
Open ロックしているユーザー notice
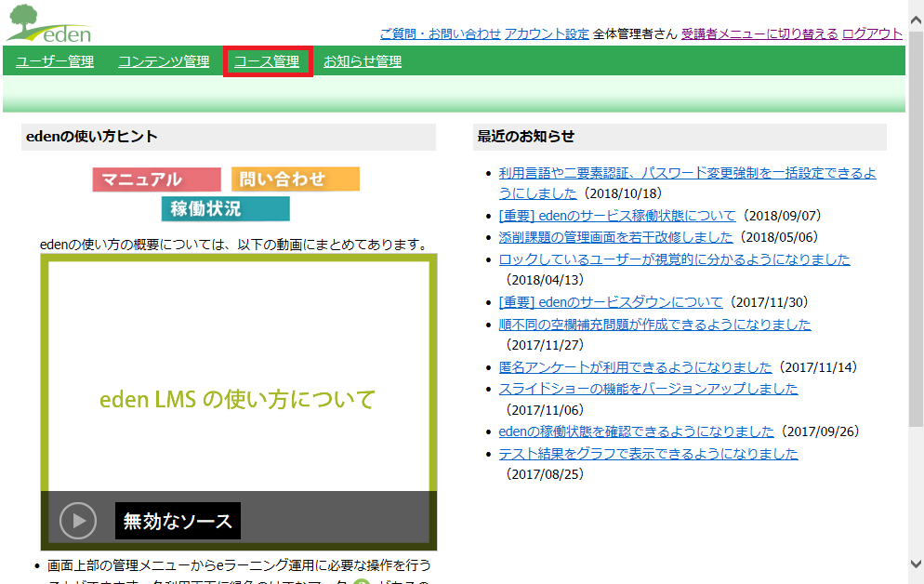[x=674, y=259]
